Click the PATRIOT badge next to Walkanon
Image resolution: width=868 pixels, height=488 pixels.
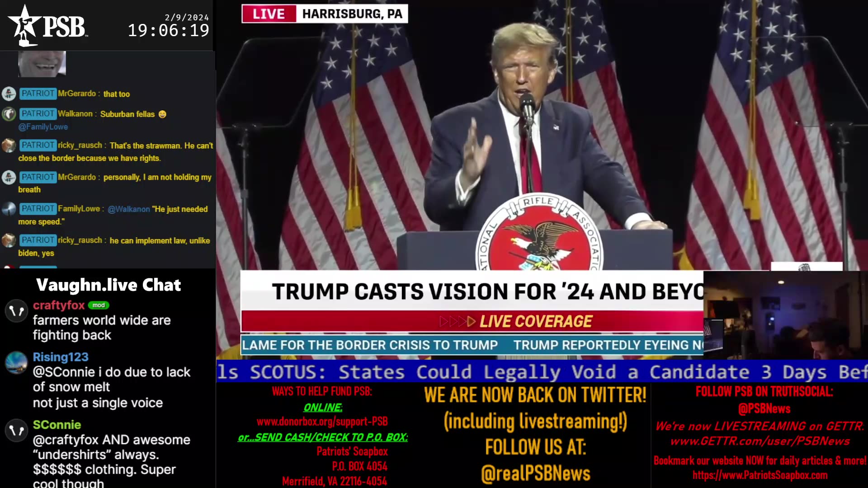point(38,114)
